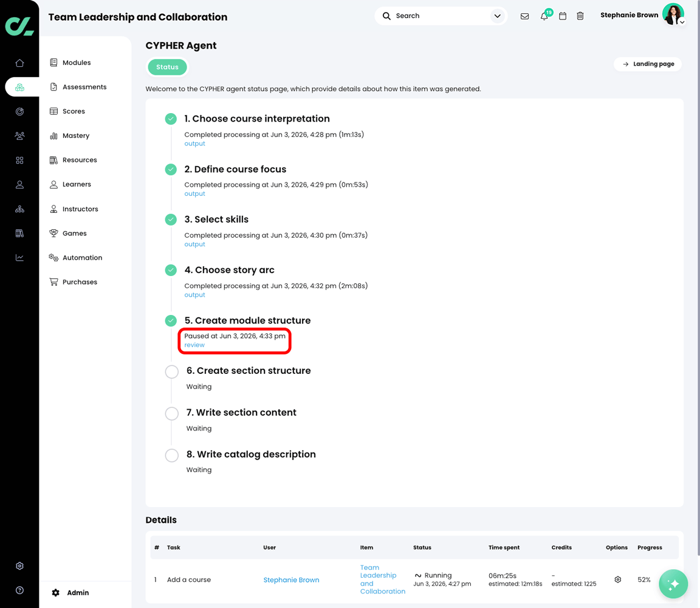Click the green check for step 5
This screenshot has height=608, width=700.
171,320
